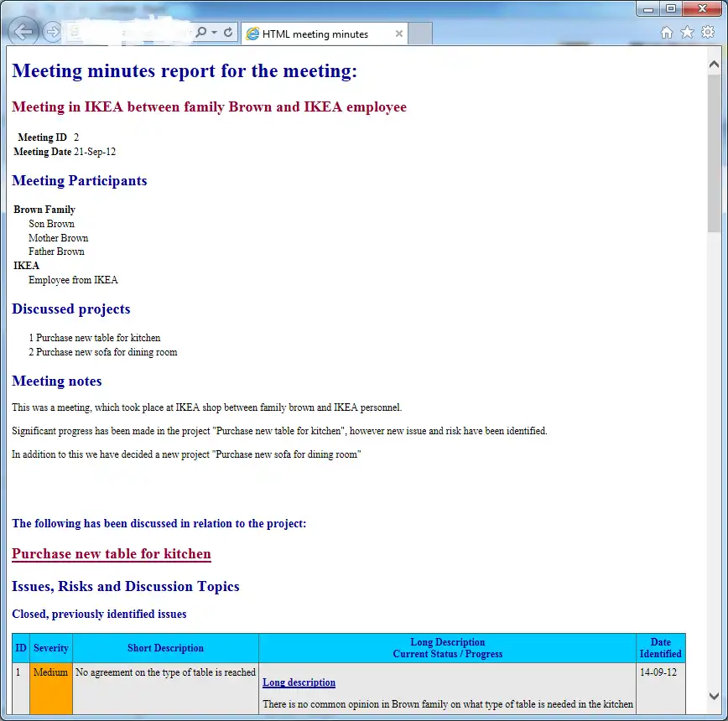Select the Son Brown participant
Viewport: 728px width, 721px height.
click(51, 224)
